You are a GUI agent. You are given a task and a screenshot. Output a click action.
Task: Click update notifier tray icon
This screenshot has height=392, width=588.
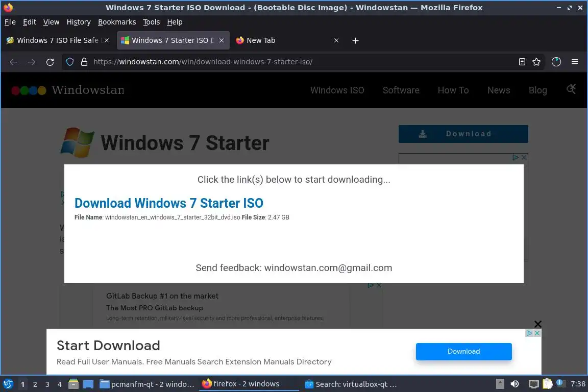560,383
